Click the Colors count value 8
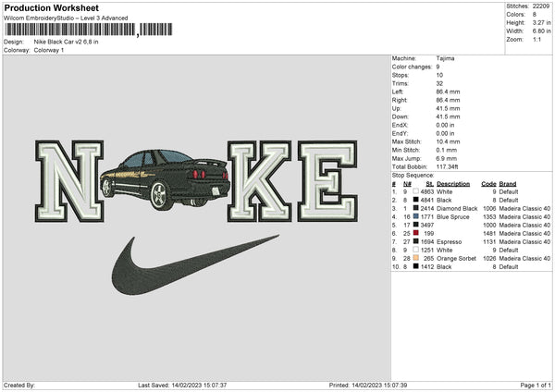This screenshot has height=392, width=555. click(x=535, y=15)
